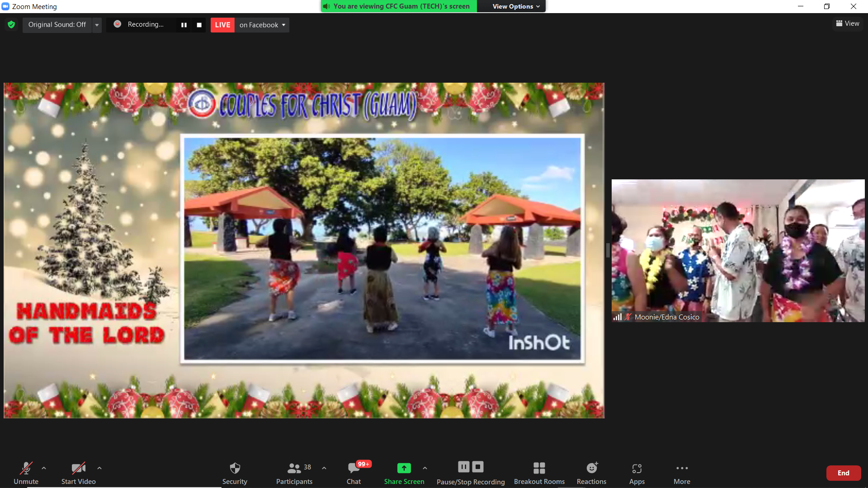This screenshot has width=868, height=488.
Task: Click the green screen sharing notification banner
Action: click(x=399, y=6)
